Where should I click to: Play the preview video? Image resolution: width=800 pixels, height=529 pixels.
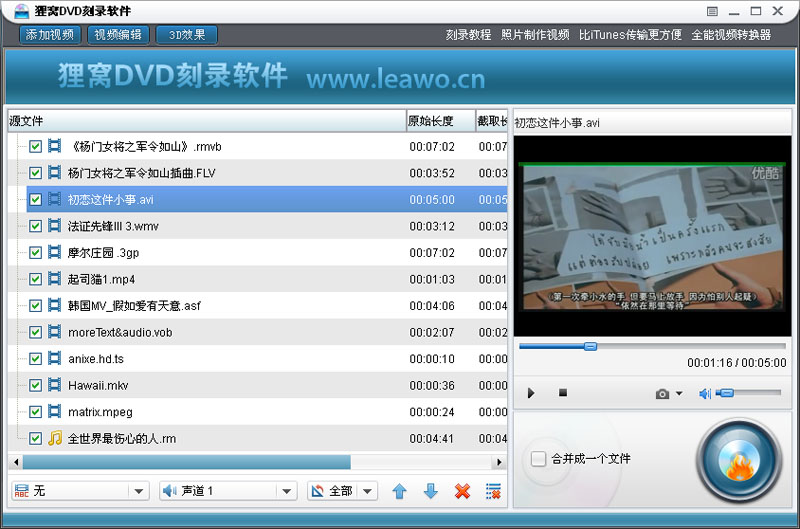(531, 393)
